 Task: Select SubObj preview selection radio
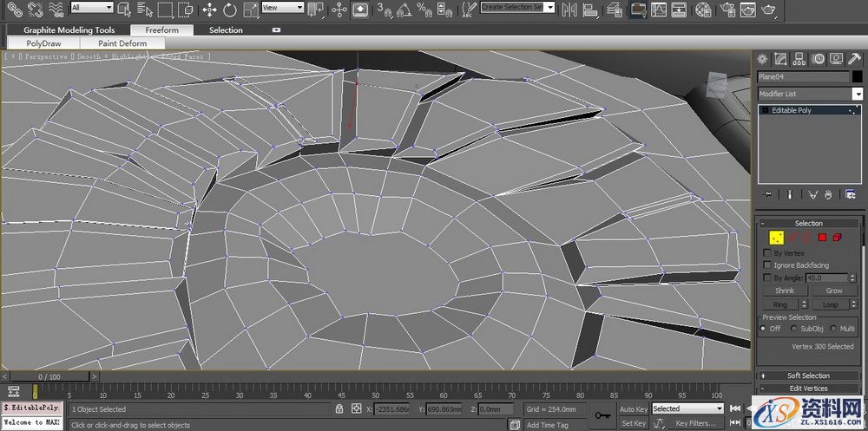(794, 329)
